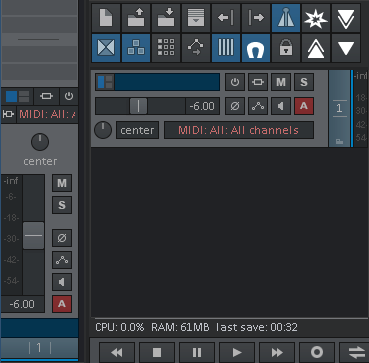Toggle auto-crossfade toolbar button
369x363 pixels.
[106, 48]
